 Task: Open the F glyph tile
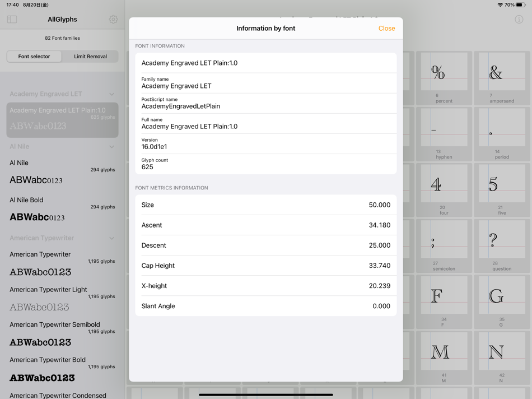click(444, 302)
